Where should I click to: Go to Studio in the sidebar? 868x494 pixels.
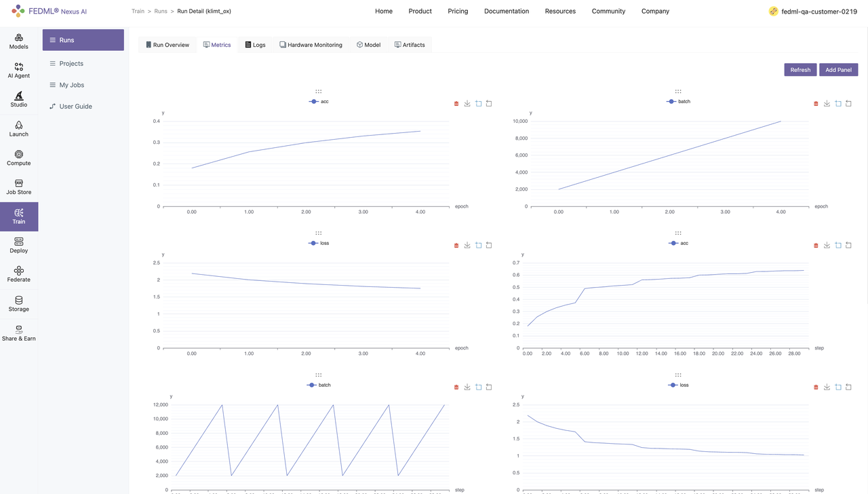[x=19, y=100]
